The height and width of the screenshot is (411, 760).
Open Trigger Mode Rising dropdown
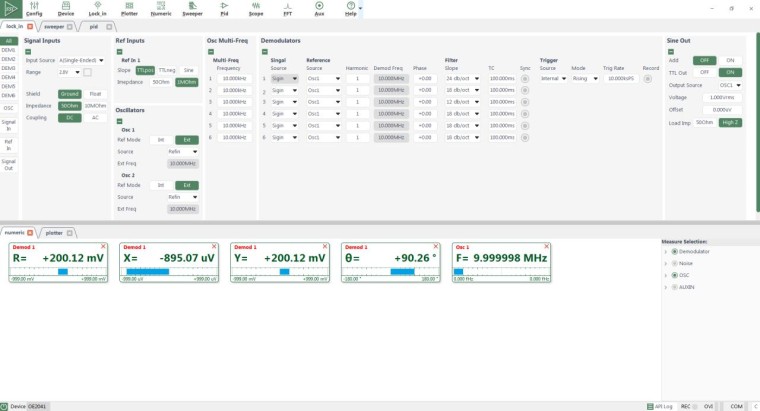(583, 77)
